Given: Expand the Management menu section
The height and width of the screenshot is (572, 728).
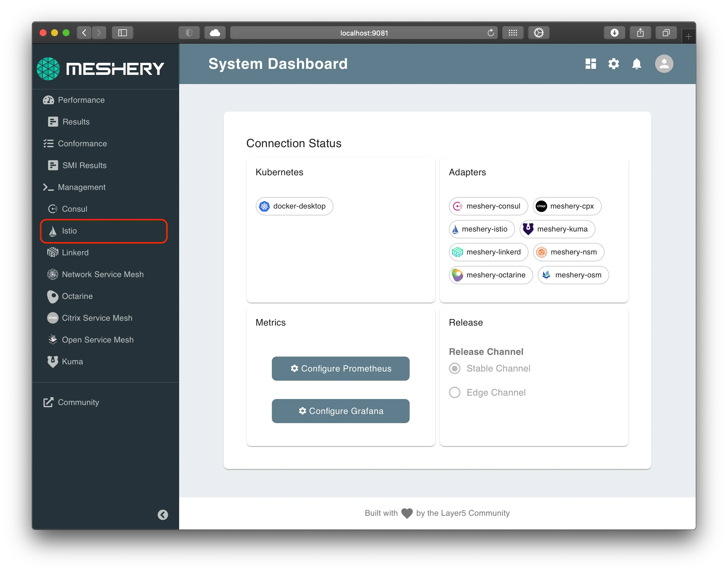Looking at the screenshot, I should (x=82, y=187).
